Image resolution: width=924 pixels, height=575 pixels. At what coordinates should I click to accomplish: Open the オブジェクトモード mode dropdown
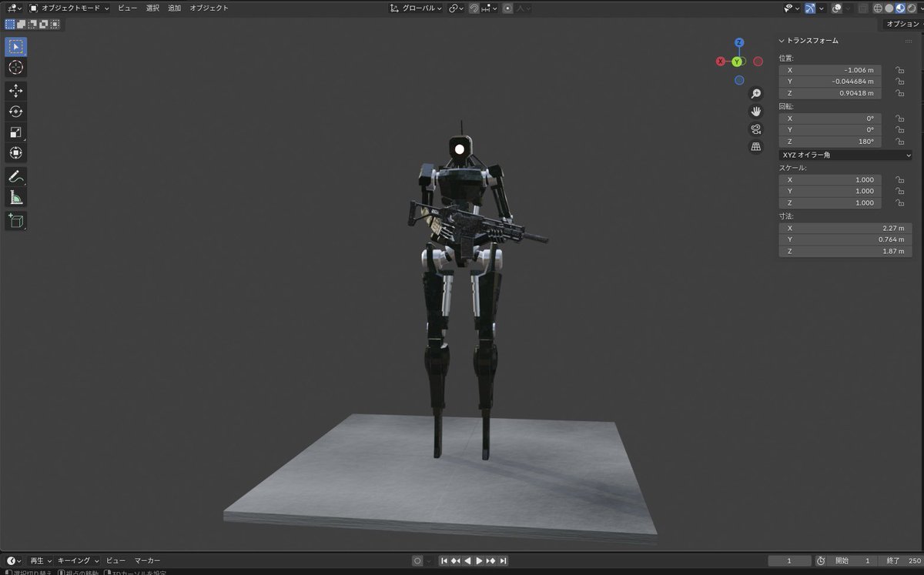pyautogui.click(x=69, y=8)
